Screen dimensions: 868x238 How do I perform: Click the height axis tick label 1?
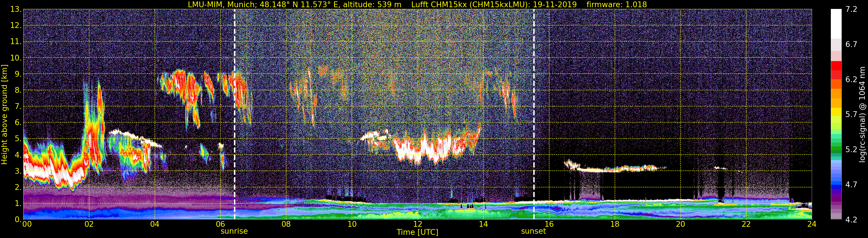coord(18,203)
